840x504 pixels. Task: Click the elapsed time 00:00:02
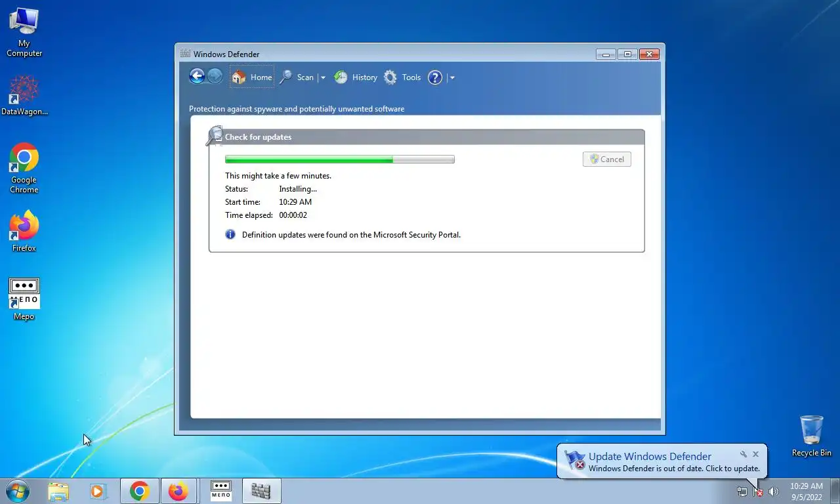[x=293, y=215]
